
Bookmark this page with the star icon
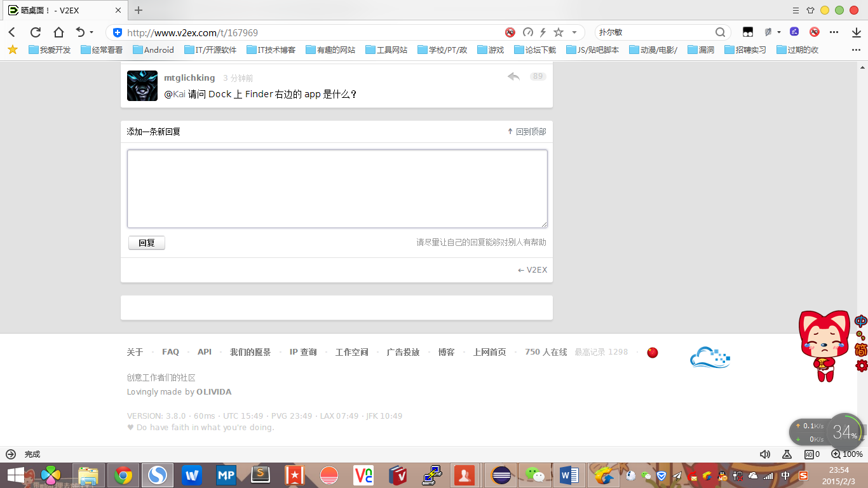pyautogui.click(x=559, y=32)
